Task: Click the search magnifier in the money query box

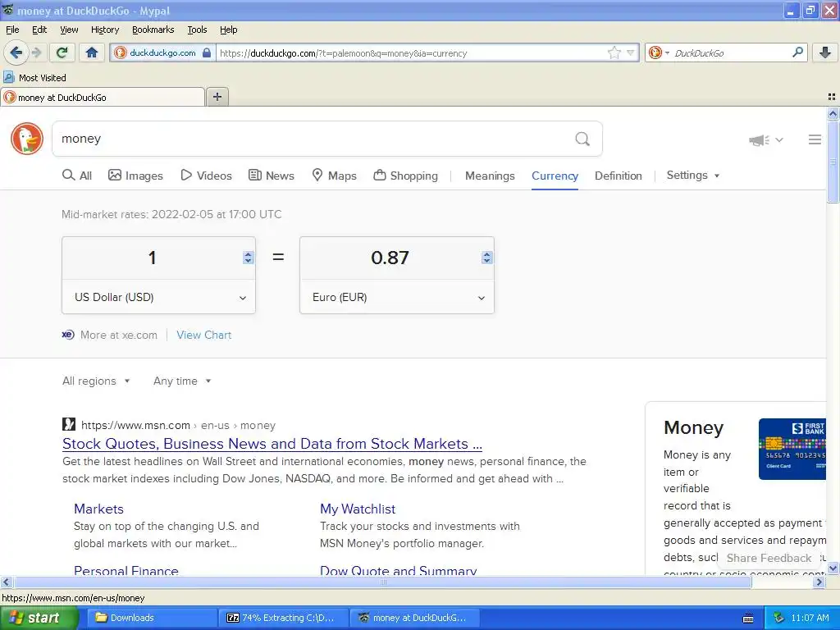Action: click(582, 139)
